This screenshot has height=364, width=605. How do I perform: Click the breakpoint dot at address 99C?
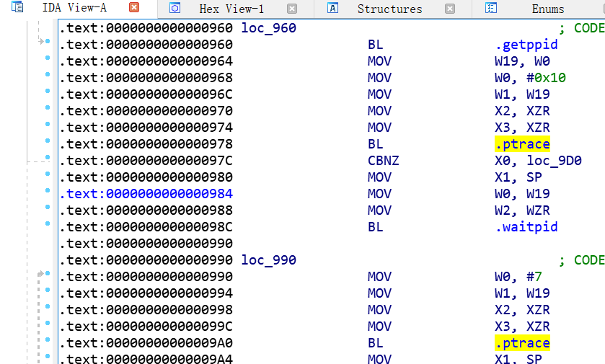(48, 323)
